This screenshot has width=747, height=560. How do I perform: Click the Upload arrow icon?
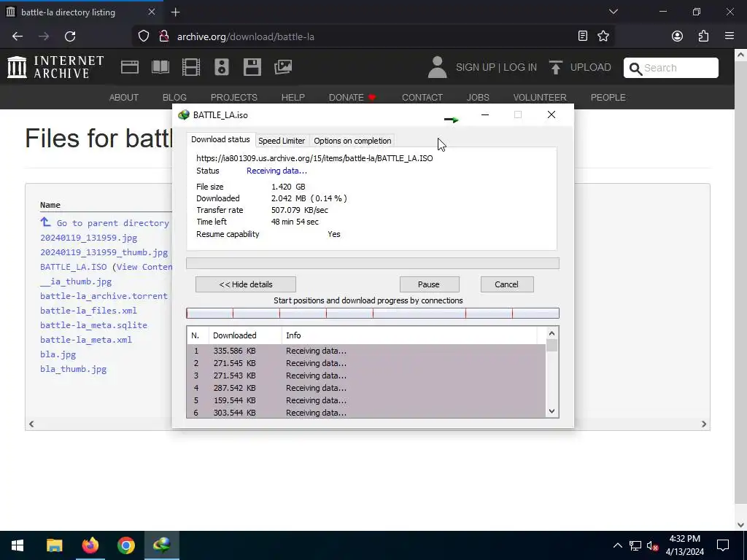[x=555, y=67]
